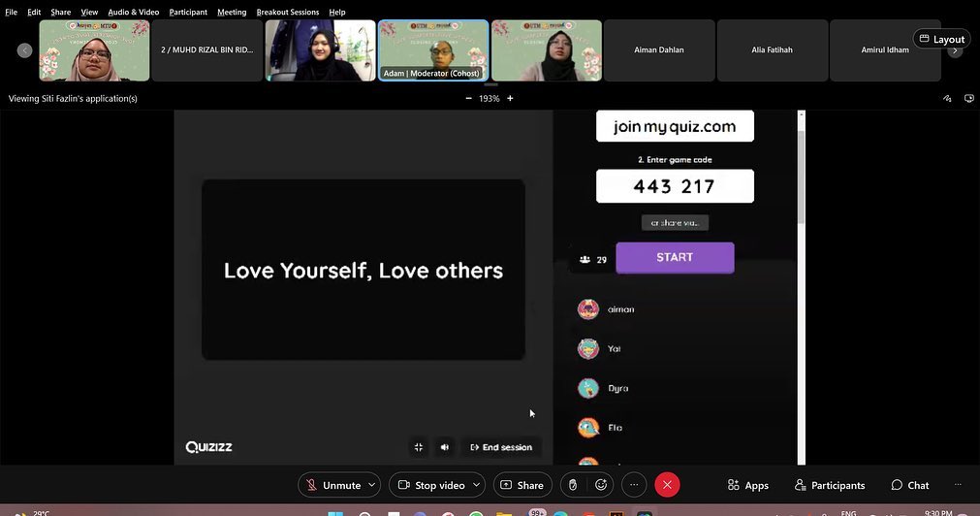980x516 pixels.
Task: Click End session in Quizizz
Action: pyautogui.click(x=501, y=447)
